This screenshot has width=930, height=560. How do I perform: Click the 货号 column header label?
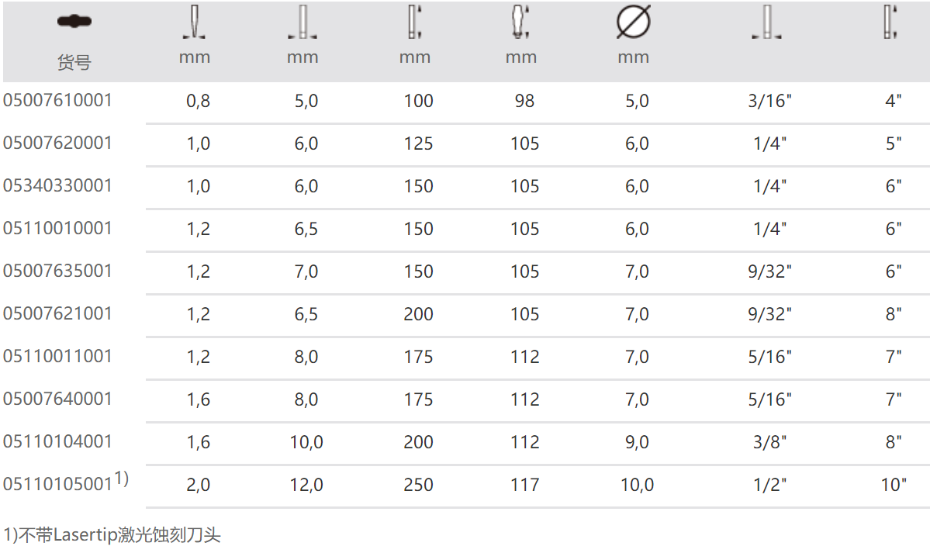(74, 63)
